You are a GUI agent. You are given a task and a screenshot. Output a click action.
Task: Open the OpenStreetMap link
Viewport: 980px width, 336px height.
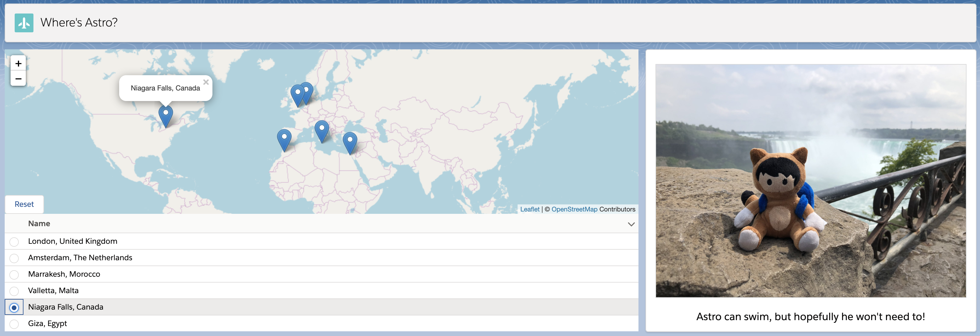point(574,209)
